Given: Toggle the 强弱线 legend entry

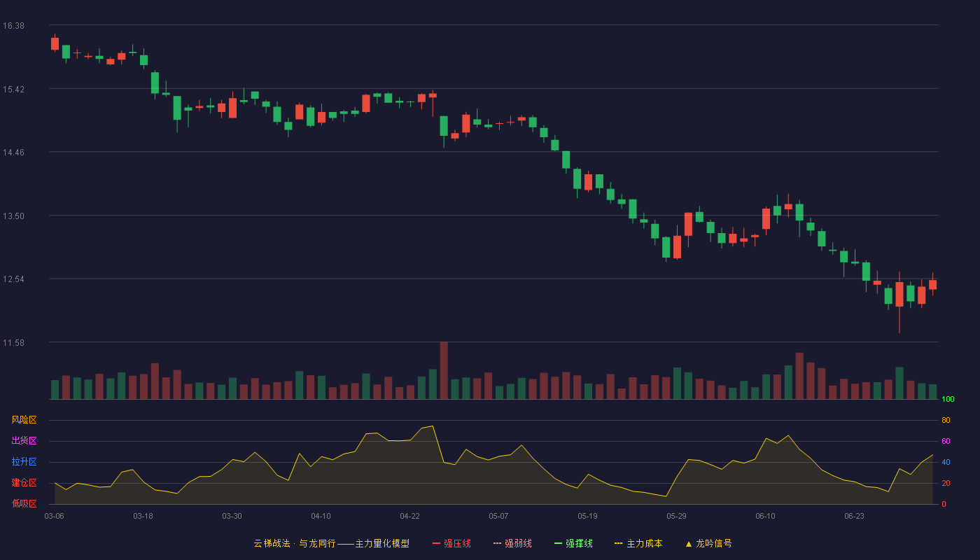Looking at the screenshot, I should [512, 543].
